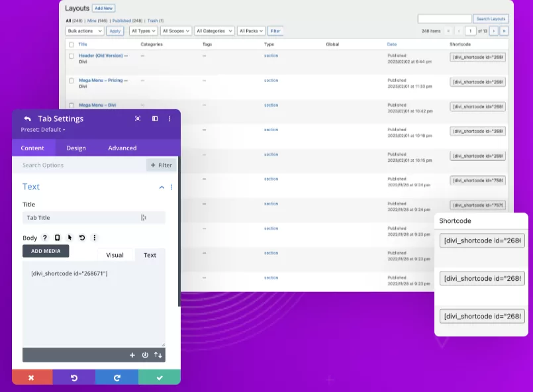
Task: Select all layouts checkbox in table header
Action: 71,44
